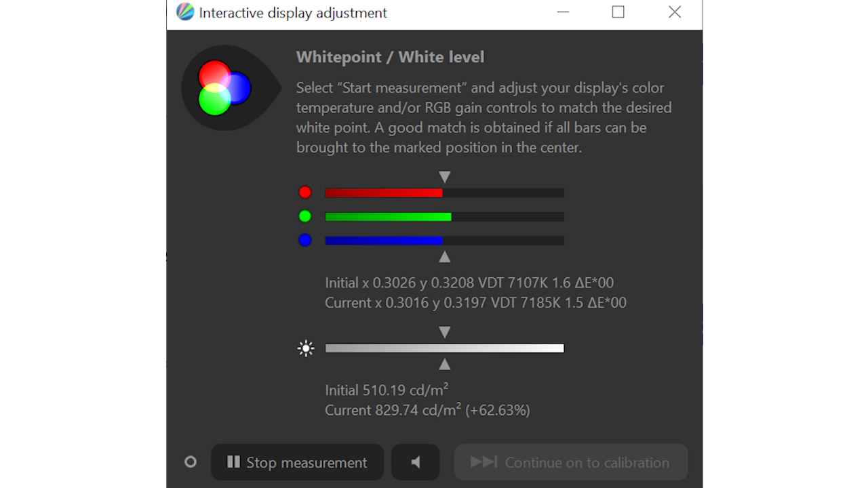
Task: Click the RGB circles whitepoint logo
Action: point(225,88)
